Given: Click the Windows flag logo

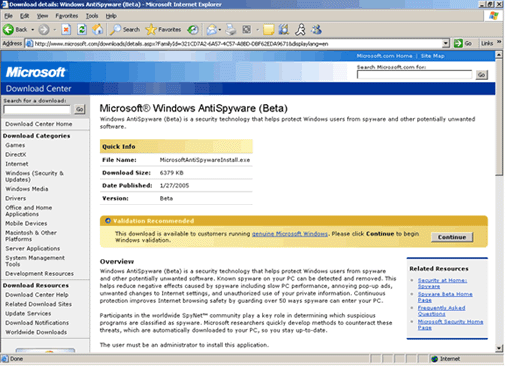Looking at the screenshot, I should click(494, 15).
